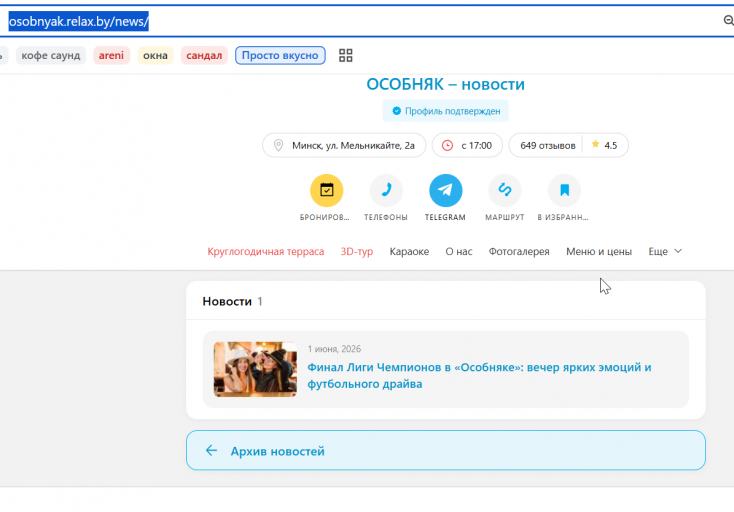Switch to Караоке section
This screenshot has height=512, width=734.
(x=409, y=251)
